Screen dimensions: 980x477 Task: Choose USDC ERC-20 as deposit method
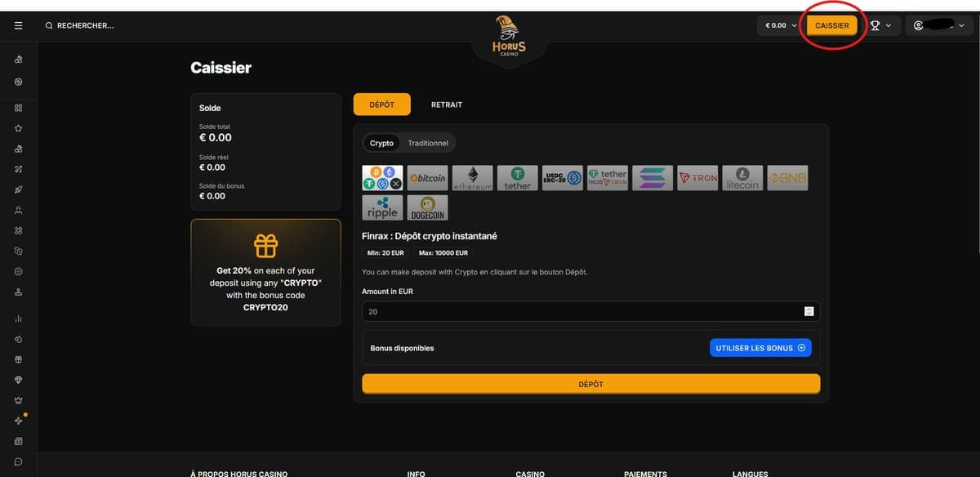pos(563,178)
